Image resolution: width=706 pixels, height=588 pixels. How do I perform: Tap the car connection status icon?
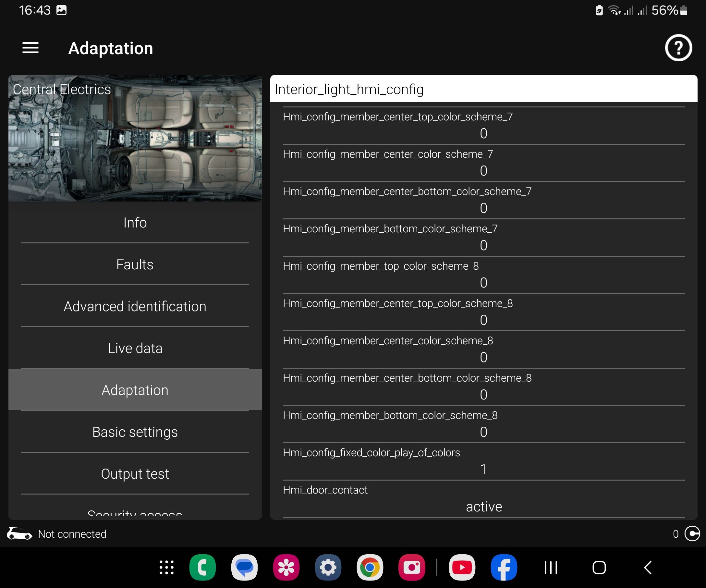tap(19, 533)
